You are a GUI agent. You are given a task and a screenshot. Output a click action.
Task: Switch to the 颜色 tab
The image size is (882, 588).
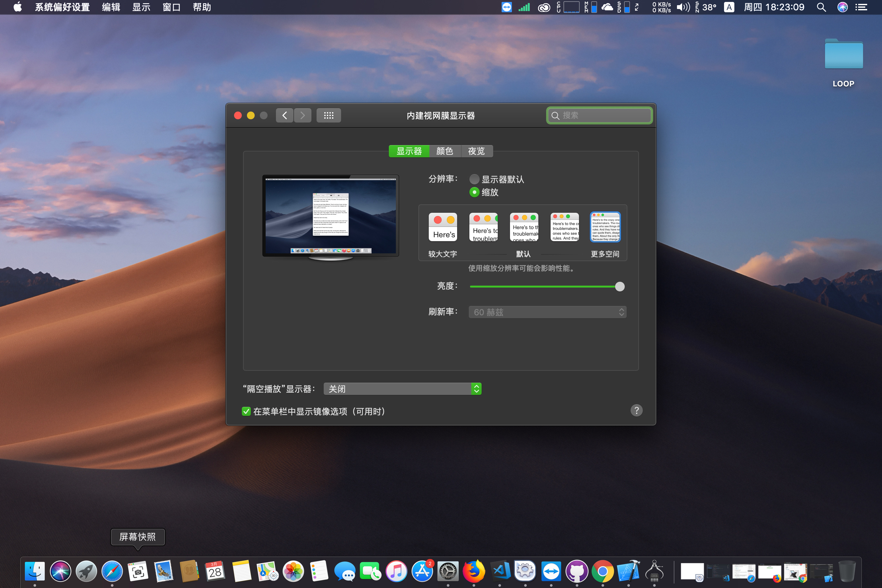[x=445, y=151]
